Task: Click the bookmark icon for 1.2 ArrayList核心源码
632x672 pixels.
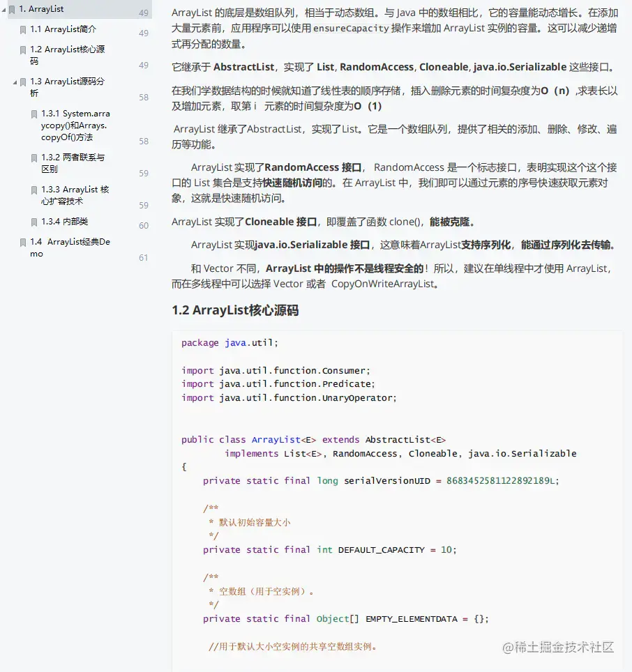Action: point(23,49)
